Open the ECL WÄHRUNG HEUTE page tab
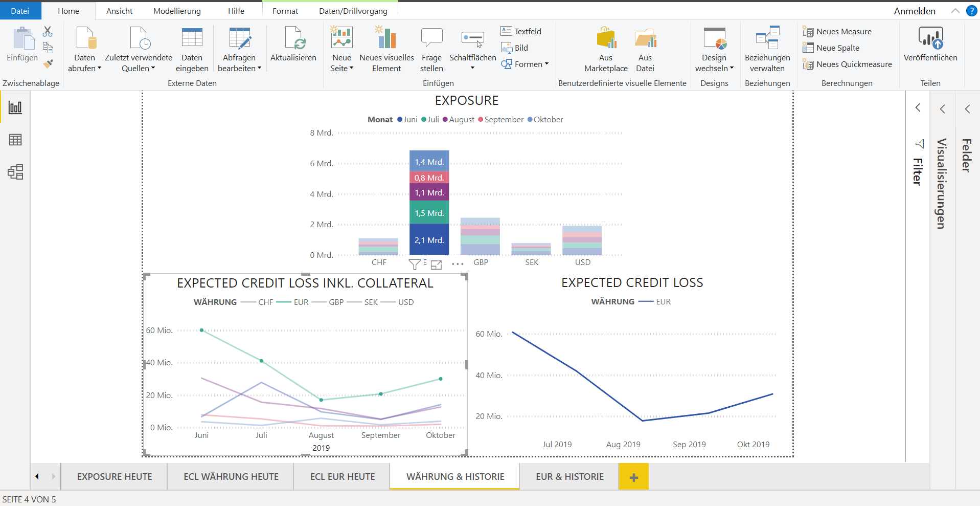The height and width of the screenshot is (506, 980). coord(231,476)
